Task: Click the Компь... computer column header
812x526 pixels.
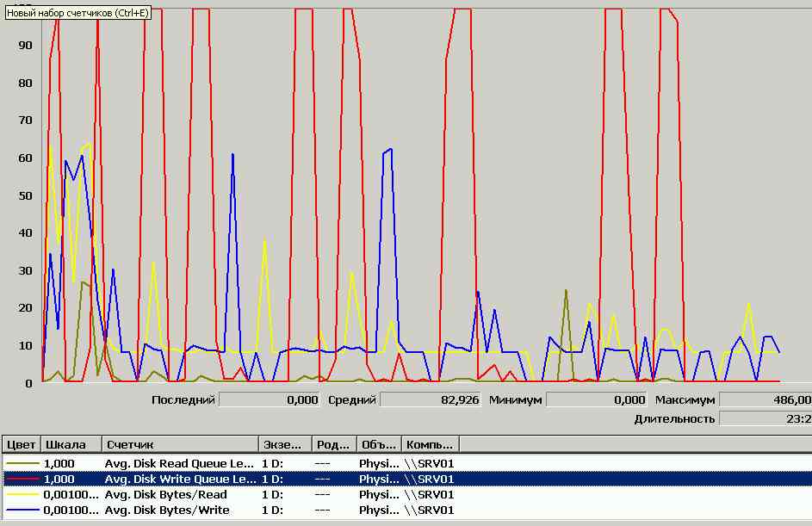Action: tap(430, 444)
